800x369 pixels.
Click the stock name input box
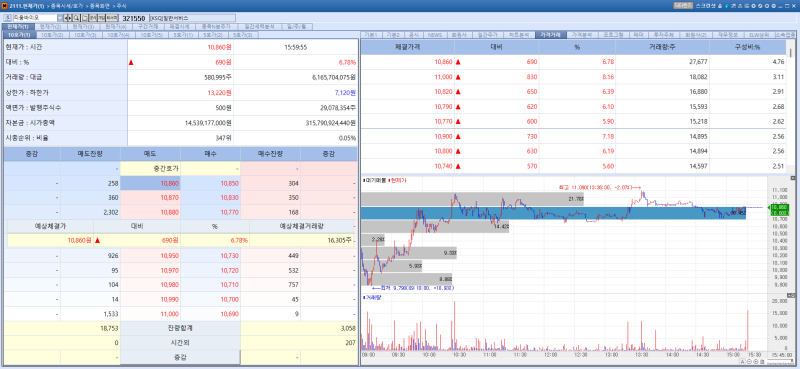pos(35,18)
